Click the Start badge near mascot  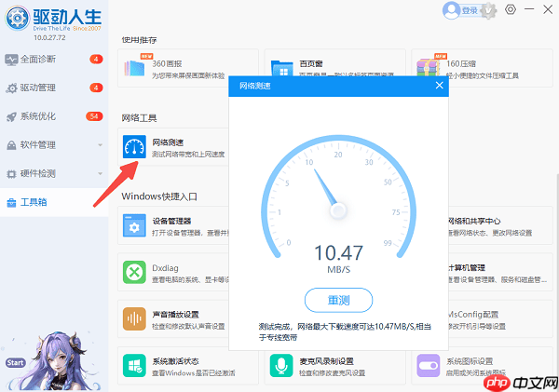coord(15,363)
